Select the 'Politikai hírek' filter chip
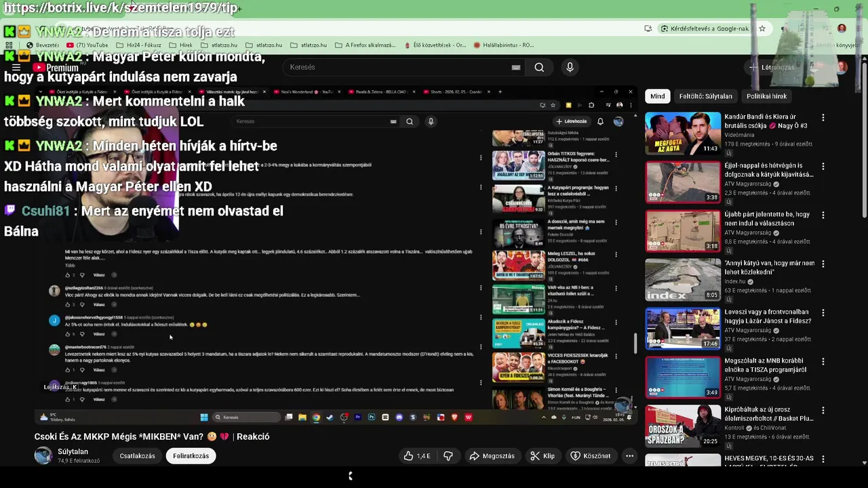 coord(767,96)
